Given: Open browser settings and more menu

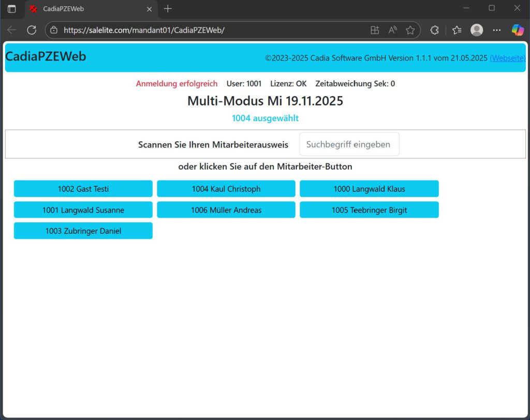Looking at the screenshot, I should point(497,30).
